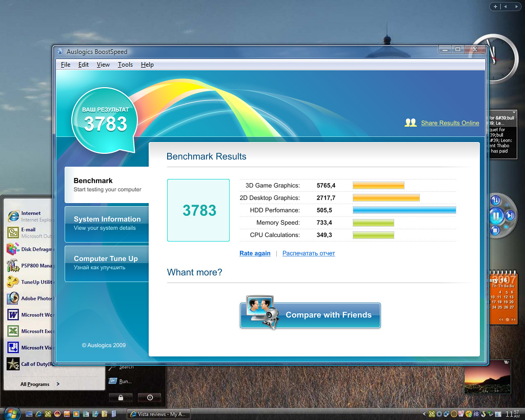Open P5P800 Manager in Start menu

[x=29, y=265]
